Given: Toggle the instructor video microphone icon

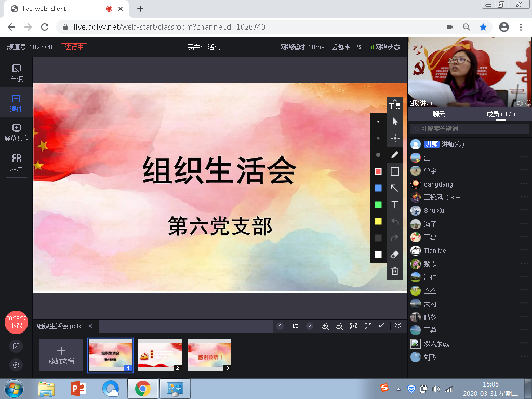Looking at the screenshot, I should coord(528,103).
